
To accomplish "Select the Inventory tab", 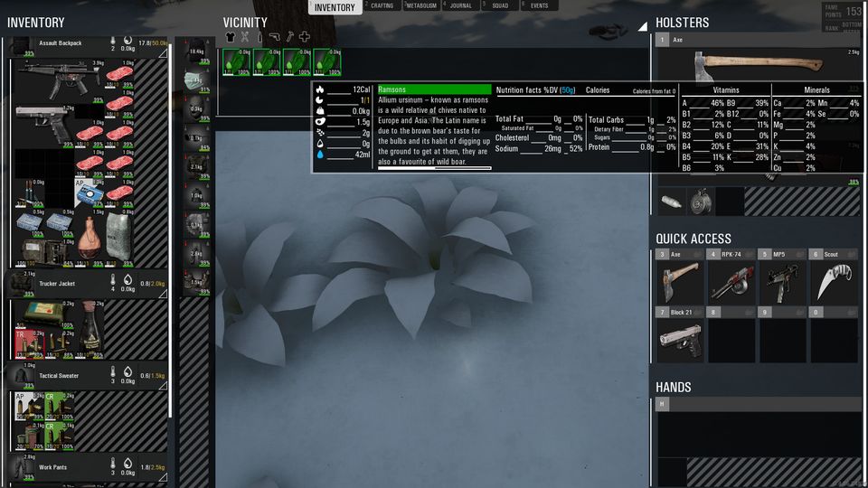I will 335,7.
